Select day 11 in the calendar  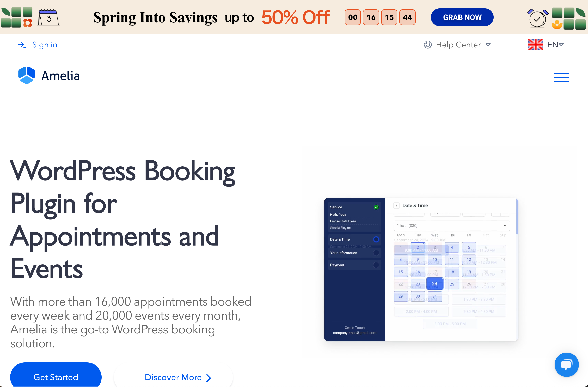pyautogui.click(x=452, y=260)
